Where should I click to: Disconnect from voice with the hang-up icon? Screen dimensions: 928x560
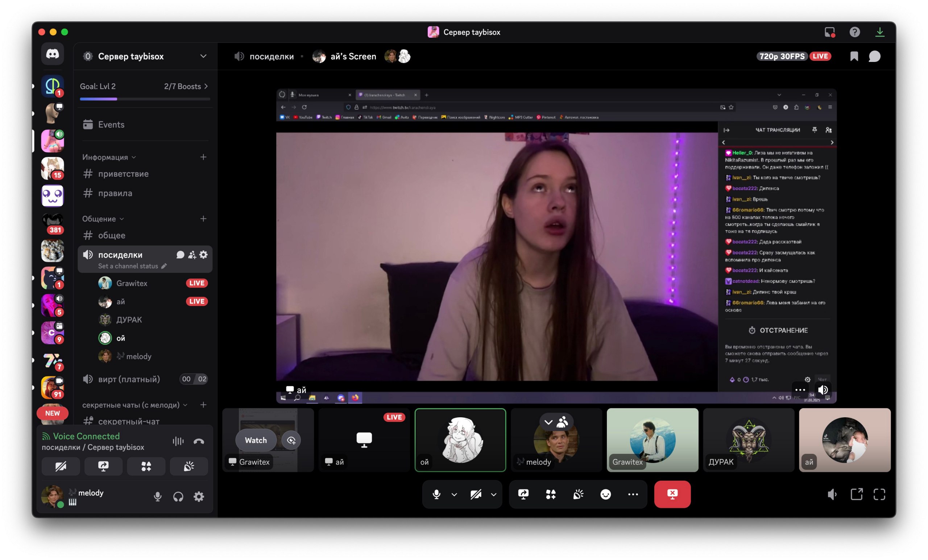199,441
